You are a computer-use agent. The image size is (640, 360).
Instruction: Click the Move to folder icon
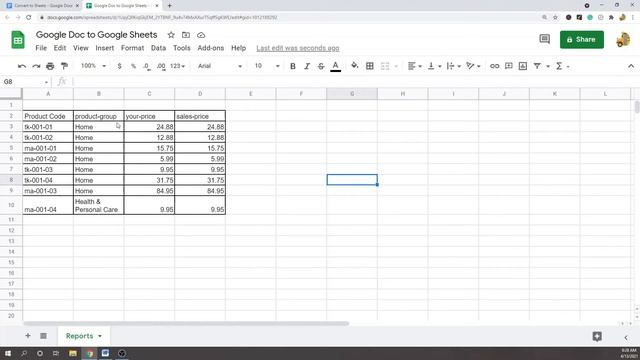186,35
